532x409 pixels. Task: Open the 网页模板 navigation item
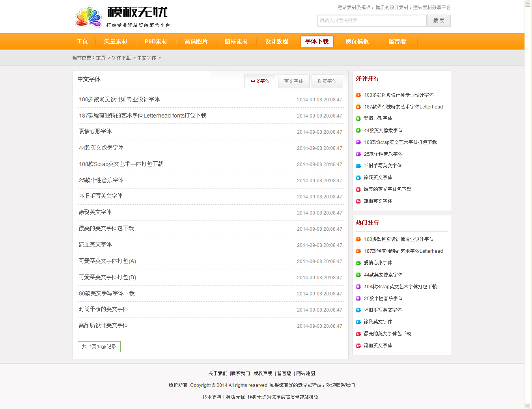point(357,41)
